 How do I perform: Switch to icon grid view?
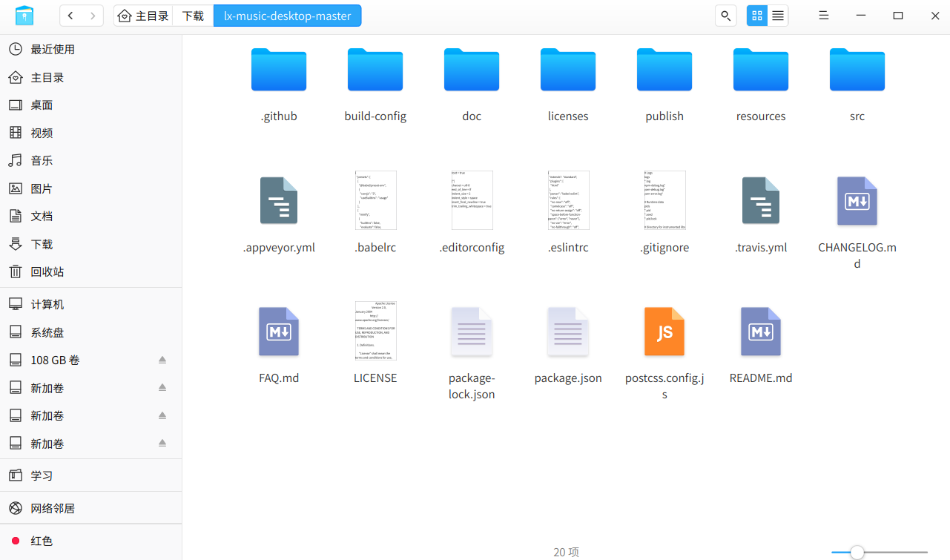tap(756, 16)
